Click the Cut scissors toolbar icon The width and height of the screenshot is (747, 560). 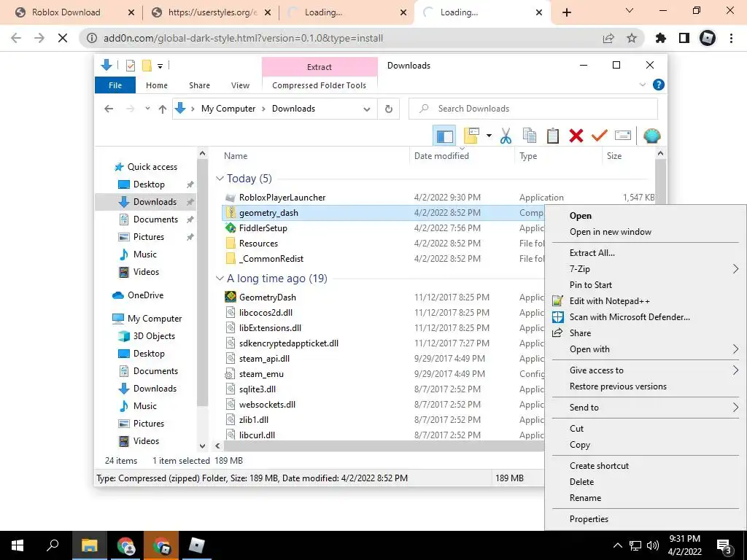pyautogui.click(x=506, y=136)
